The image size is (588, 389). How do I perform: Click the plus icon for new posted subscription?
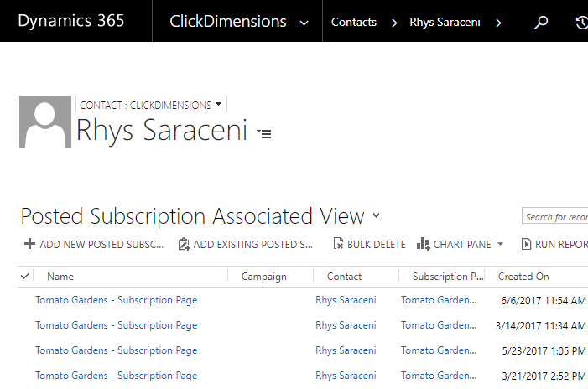click(29, 244)
